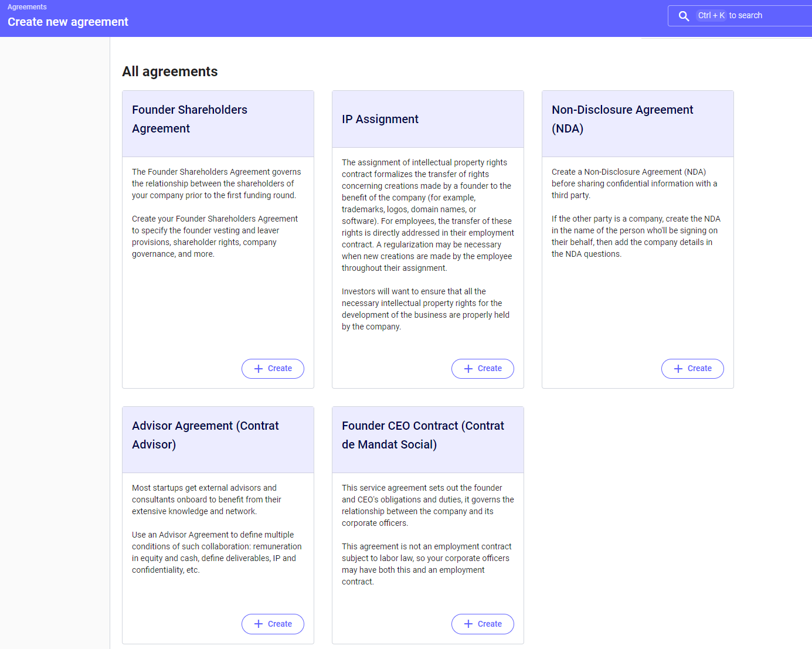Image resolution: width=812 pixels, height=649 pixels.
Task: Click the magnifying glass search icon
Action: pos(684,16)
